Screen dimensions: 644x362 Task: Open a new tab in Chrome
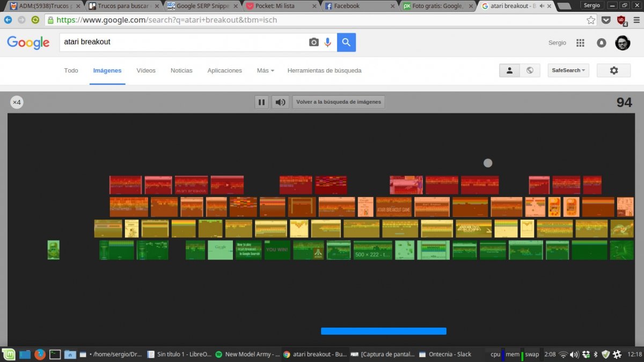[x=564, y=6]
